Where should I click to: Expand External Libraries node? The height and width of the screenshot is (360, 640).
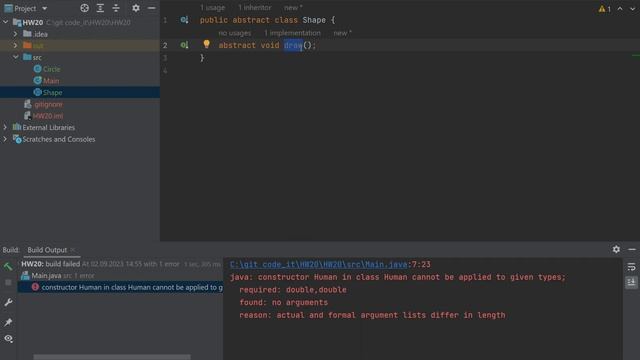coord(5,127)
